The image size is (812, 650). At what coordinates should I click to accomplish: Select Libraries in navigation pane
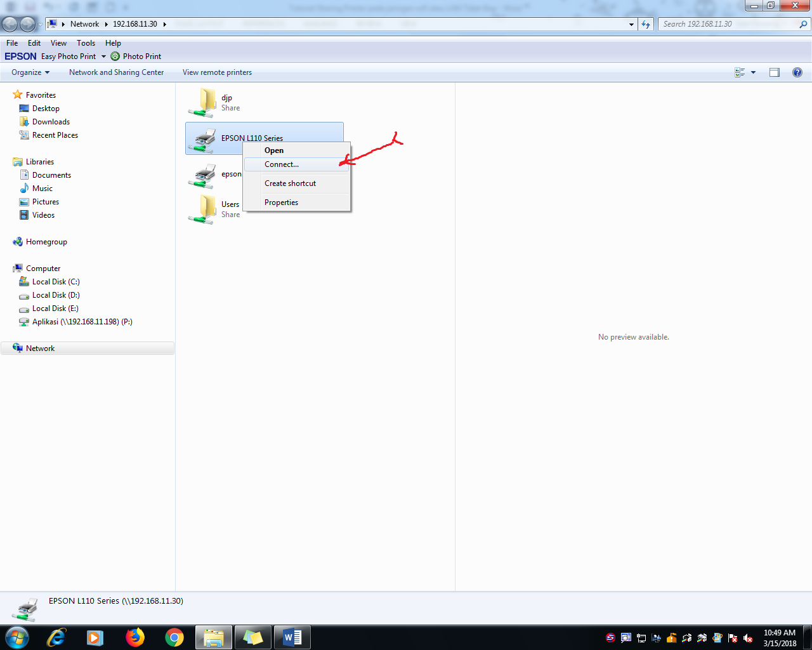coord(40,162)
